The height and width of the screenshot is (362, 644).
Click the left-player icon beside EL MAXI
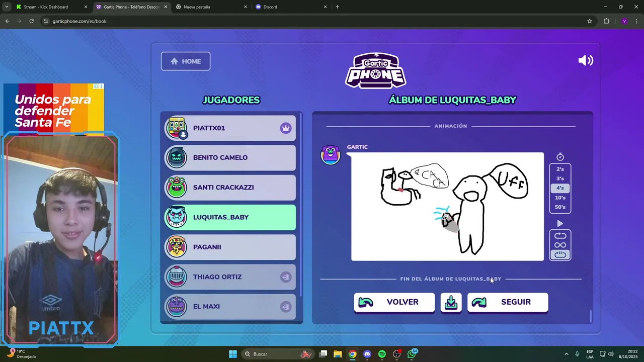pos(286,307)
